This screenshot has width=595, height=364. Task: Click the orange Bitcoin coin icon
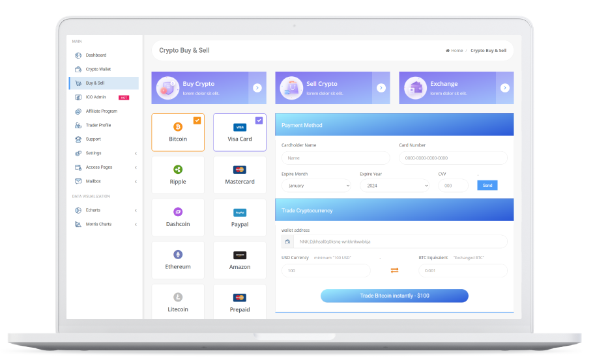click(x=178, y=127)
